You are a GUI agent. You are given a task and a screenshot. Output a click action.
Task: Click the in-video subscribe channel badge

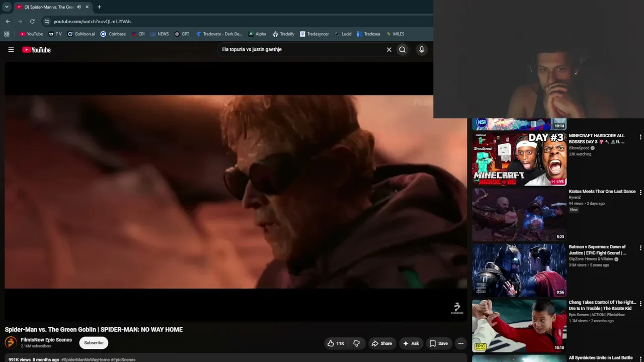tap(457, 308)
